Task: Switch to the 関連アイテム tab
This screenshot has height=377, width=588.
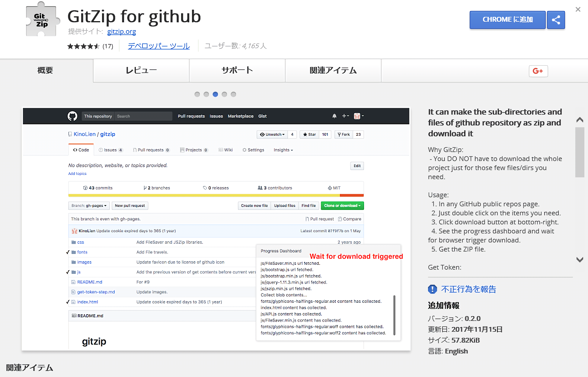Action: 333,71
